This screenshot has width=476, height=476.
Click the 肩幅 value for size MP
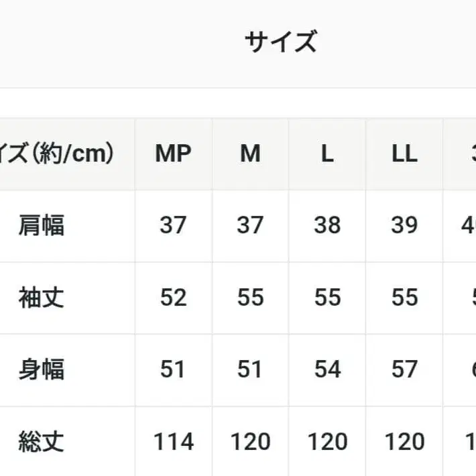(x=173, y=225)
